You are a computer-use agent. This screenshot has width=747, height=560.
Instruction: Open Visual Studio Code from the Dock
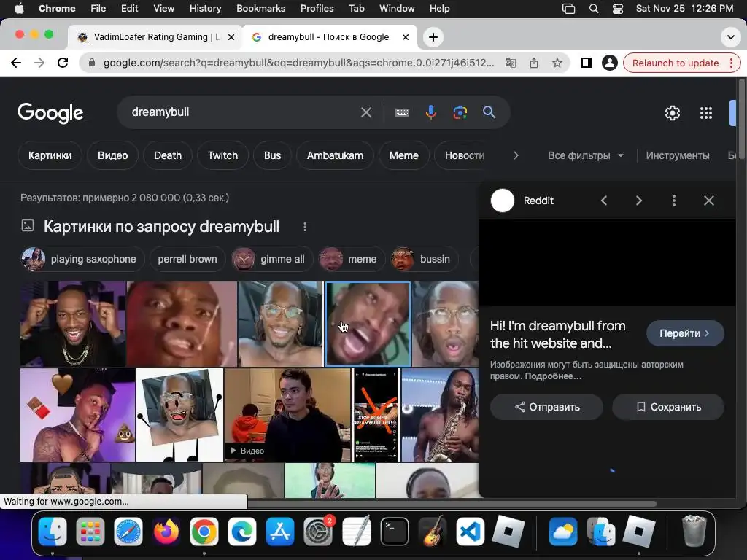[x=470, y=532]
